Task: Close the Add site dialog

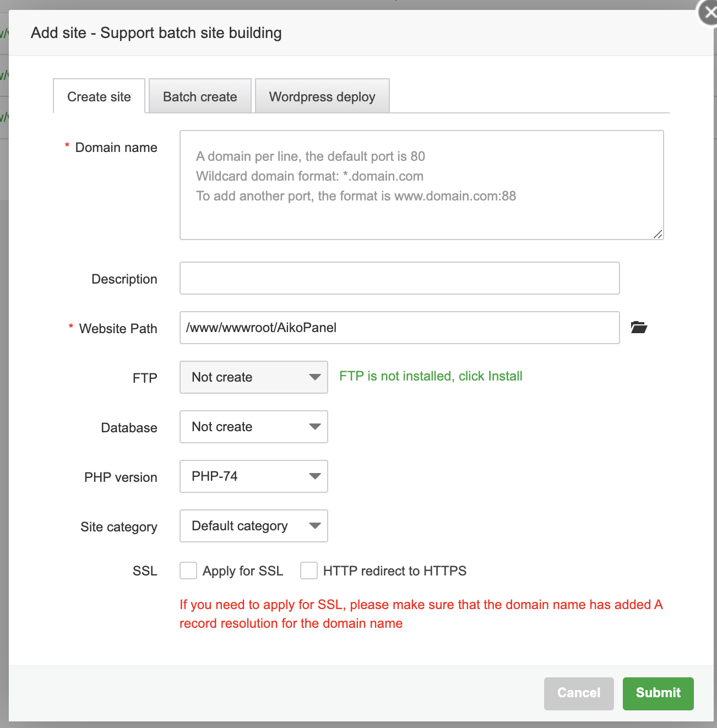Action: pos(709,12)
